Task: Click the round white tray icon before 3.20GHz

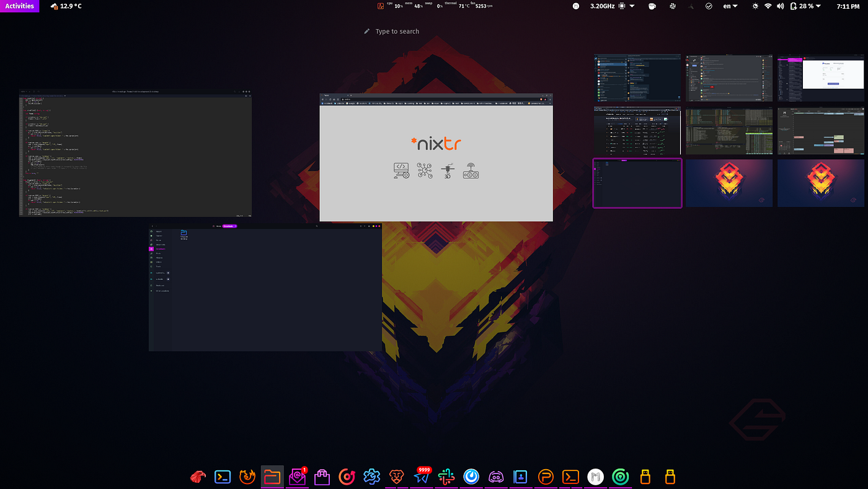Action: tap(576, 6)
